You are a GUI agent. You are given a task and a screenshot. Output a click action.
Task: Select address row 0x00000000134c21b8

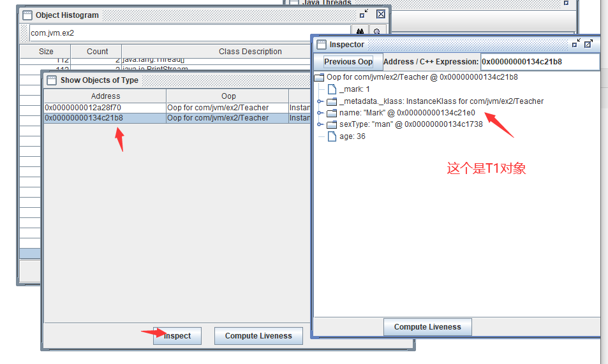[105, 118]
